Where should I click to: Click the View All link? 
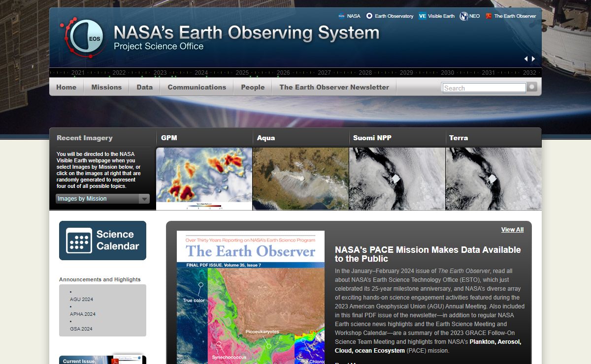pos(512,230)
